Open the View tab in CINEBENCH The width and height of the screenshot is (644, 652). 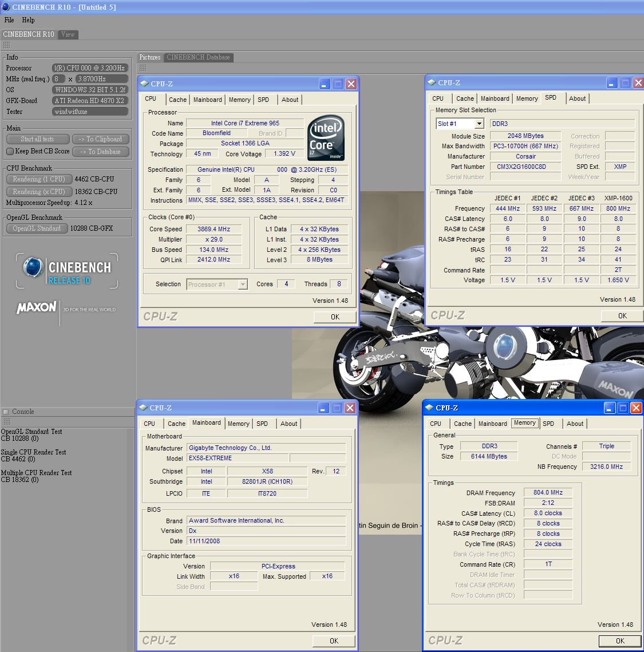[x=68, y=34]
